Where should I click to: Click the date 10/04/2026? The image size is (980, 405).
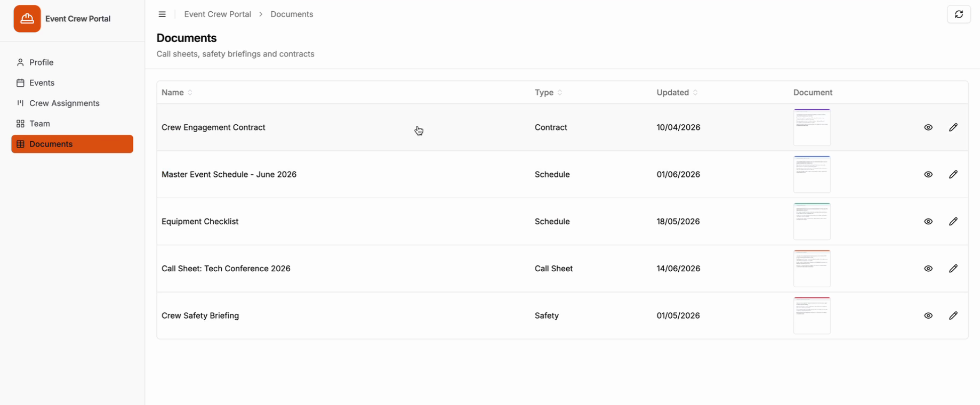click(x=678, y=127)
